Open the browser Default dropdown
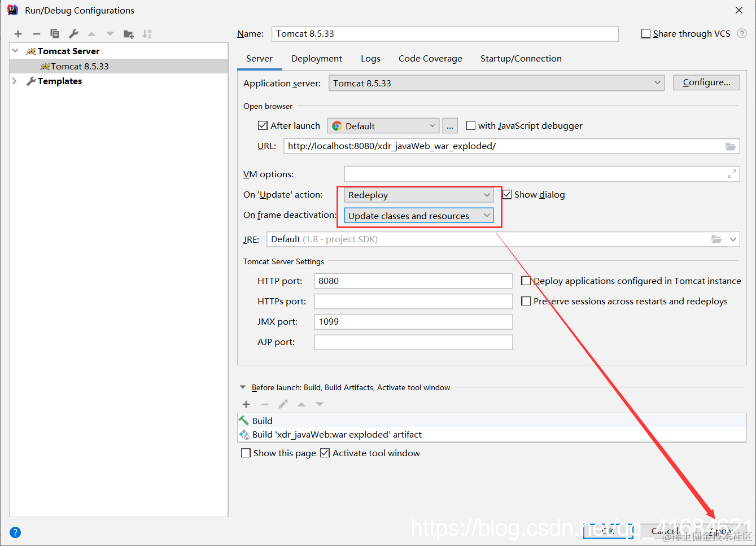This screenshot has height=546, width=756. coord(383,126)
